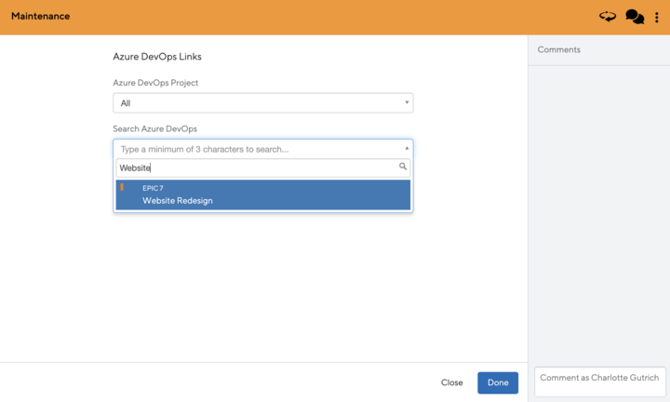Click the Close button

click(452, 383)
